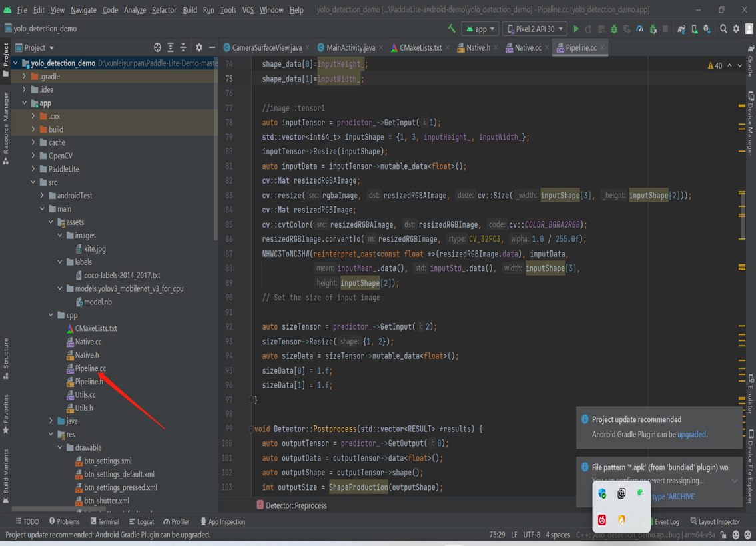Toggle the Favorites sidebar tab
Image resolution: width=756 pixels, height=546 pixels.
pyautogui.click(x=6, y=414)
